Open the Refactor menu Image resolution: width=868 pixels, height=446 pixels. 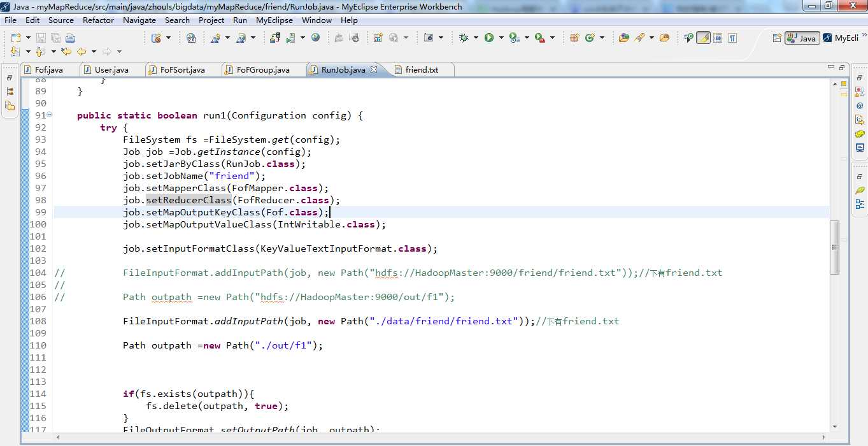click(x=98, y=20)
